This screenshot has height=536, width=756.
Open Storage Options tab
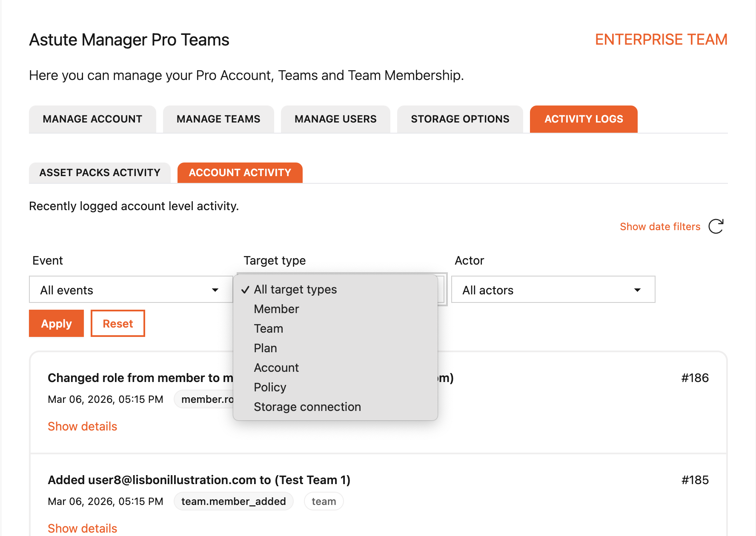point(460,119)
